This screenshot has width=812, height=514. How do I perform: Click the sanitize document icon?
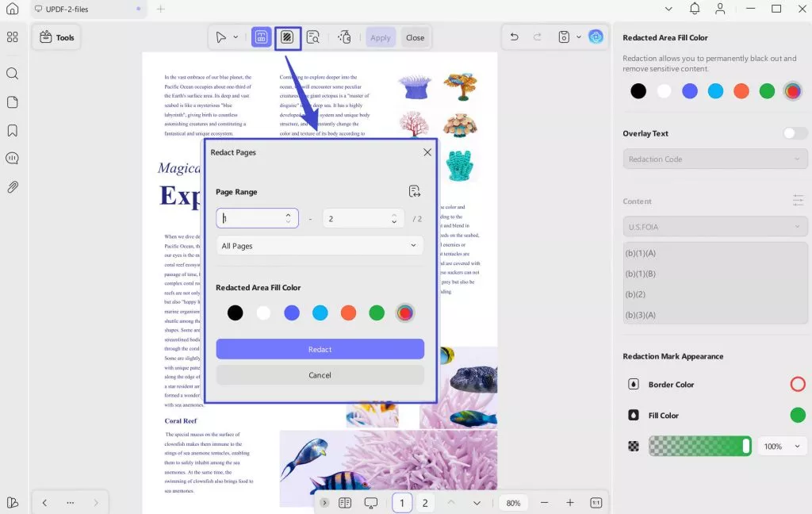(344, 37)
